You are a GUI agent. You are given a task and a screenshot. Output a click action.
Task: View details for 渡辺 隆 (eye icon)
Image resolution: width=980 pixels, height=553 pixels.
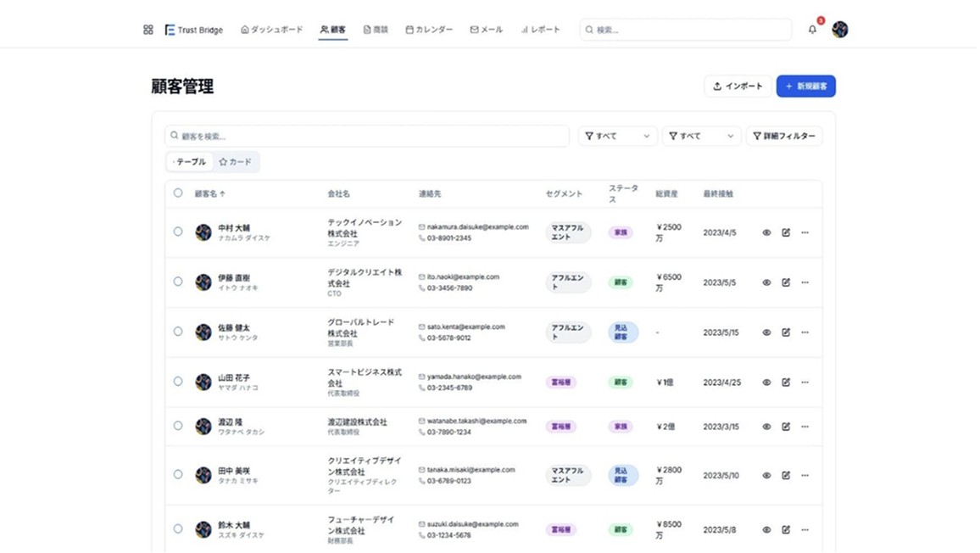coord(766,427)
